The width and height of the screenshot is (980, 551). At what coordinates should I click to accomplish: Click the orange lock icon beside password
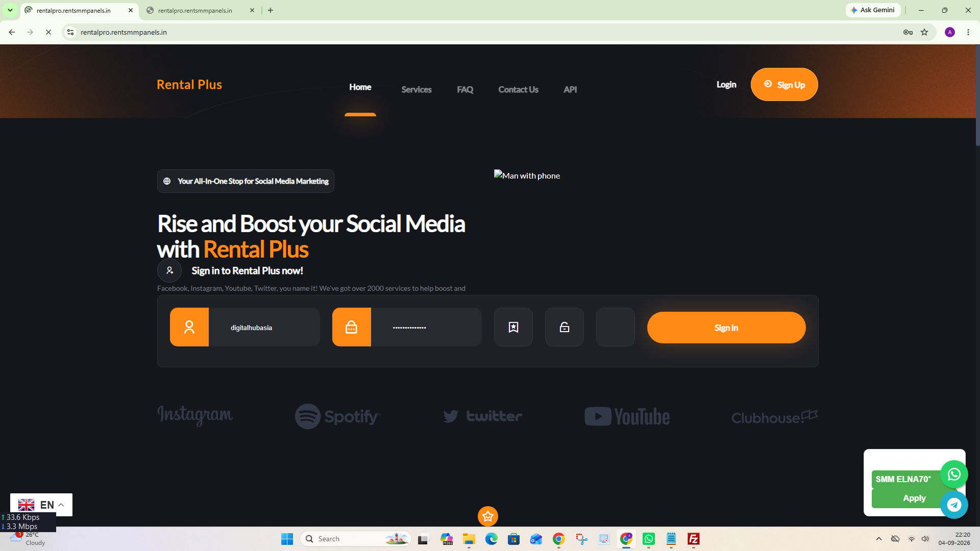click(352, 327)
